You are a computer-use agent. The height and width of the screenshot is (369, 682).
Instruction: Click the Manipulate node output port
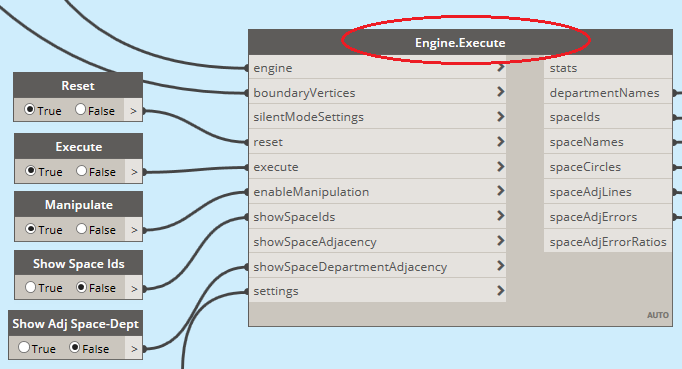(x=134, y=229)
